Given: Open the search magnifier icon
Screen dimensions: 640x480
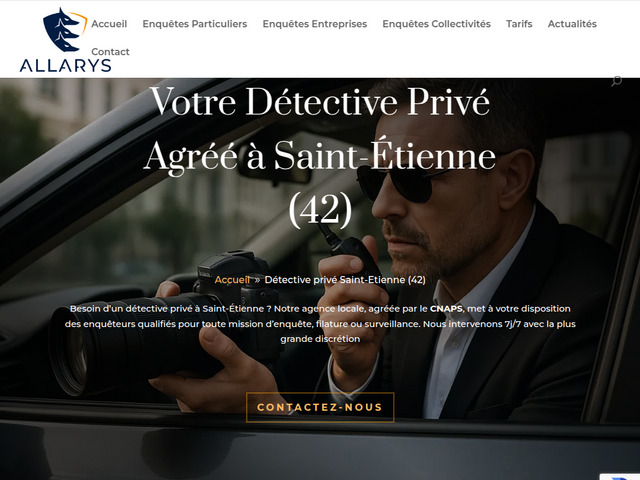Looking at the screenshot, I should 616,81.
